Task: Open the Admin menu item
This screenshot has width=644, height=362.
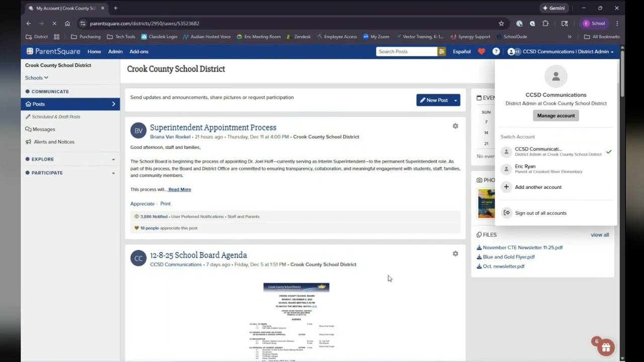Action: click(115, 51)
